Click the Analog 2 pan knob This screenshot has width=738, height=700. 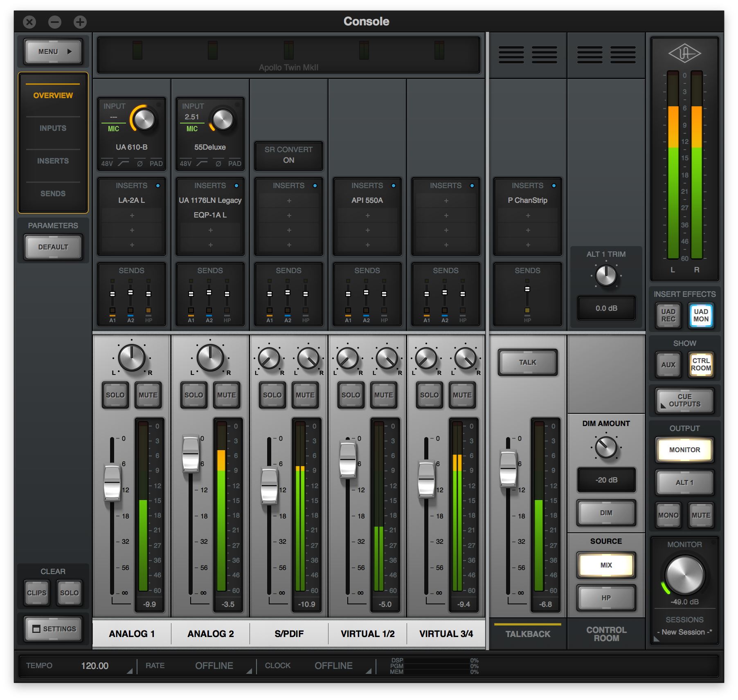tap(210, 357)
